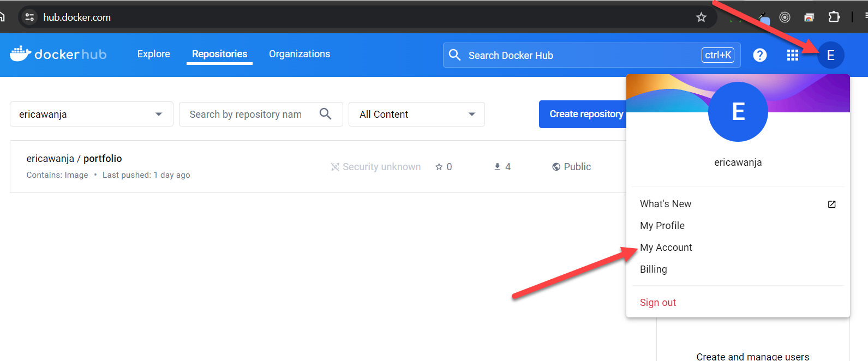Bookmark this page with the star icon
This screenshot has height=361, width=868.
coord(702,17)
